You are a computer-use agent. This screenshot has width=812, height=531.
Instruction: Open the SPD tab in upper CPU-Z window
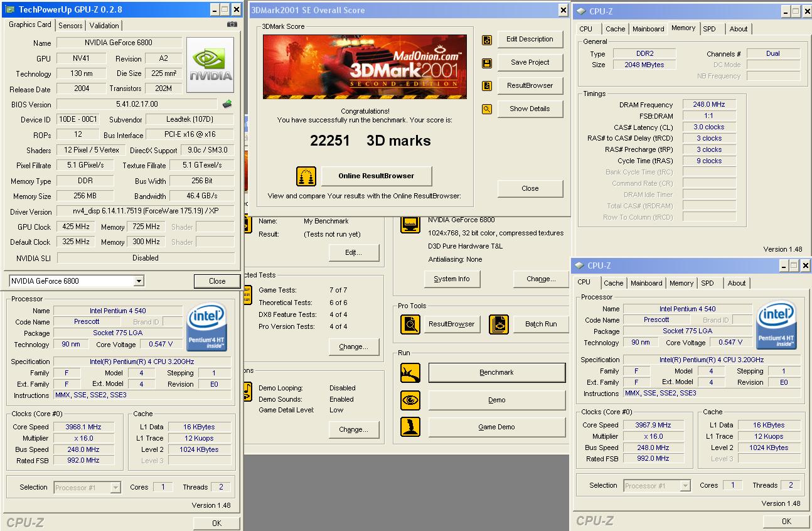tap(709, 29)
